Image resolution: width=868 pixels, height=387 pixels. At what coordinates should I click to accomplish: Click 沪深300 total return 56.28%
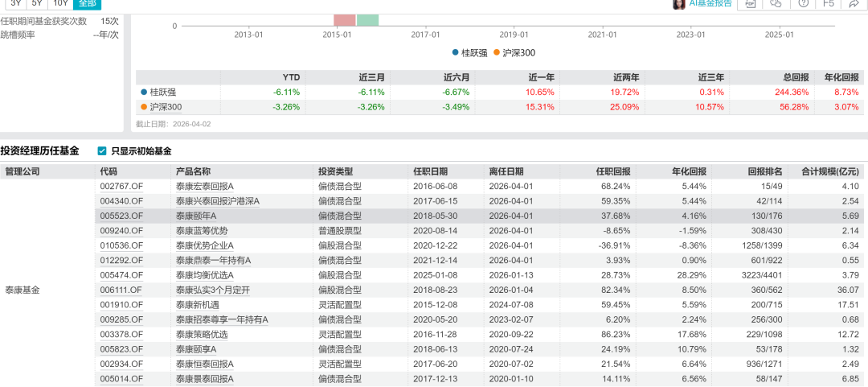point(796,107)
